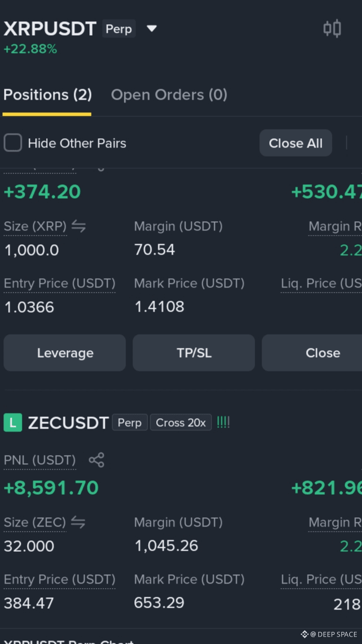Swap ZEC size unit via arrows icon
This screenshot has height=644, width=362.
[78, 522]
